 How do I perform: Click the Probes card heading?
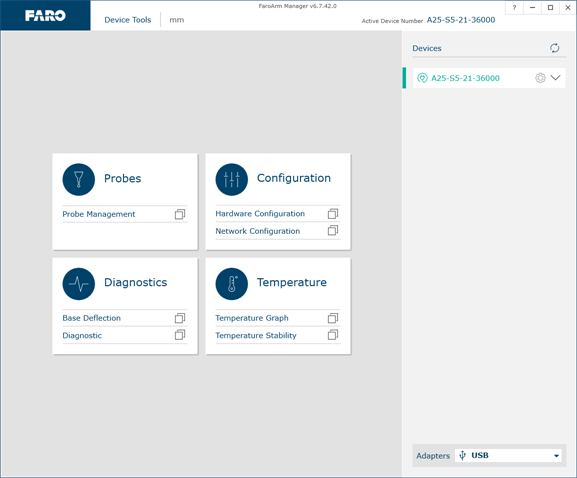point(123,178)
